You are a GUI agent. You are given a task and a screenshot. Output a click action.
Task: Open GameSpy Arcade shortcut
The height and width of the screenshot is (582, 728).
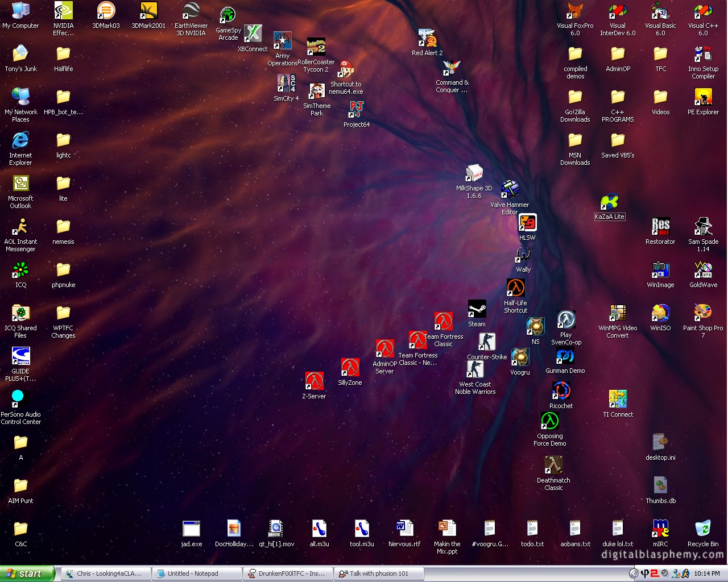(x=228, y=24)
